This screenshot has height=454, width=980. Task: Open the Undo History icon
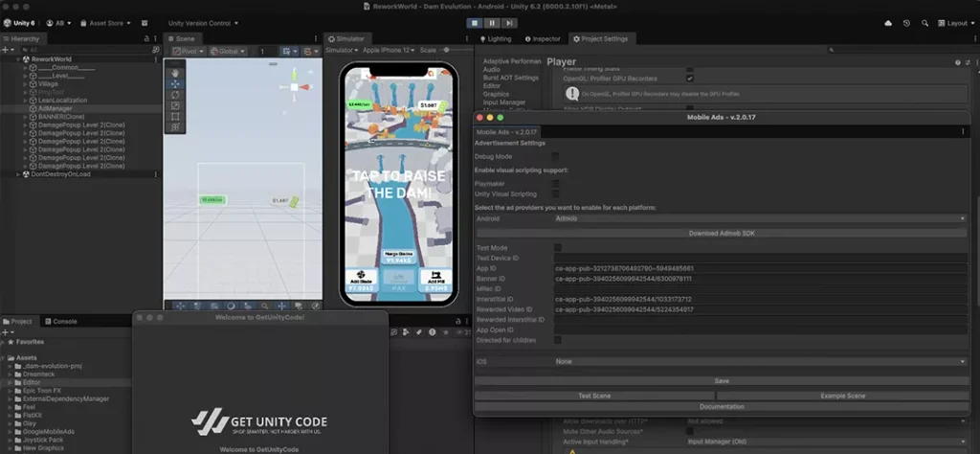tap(906, 23)
